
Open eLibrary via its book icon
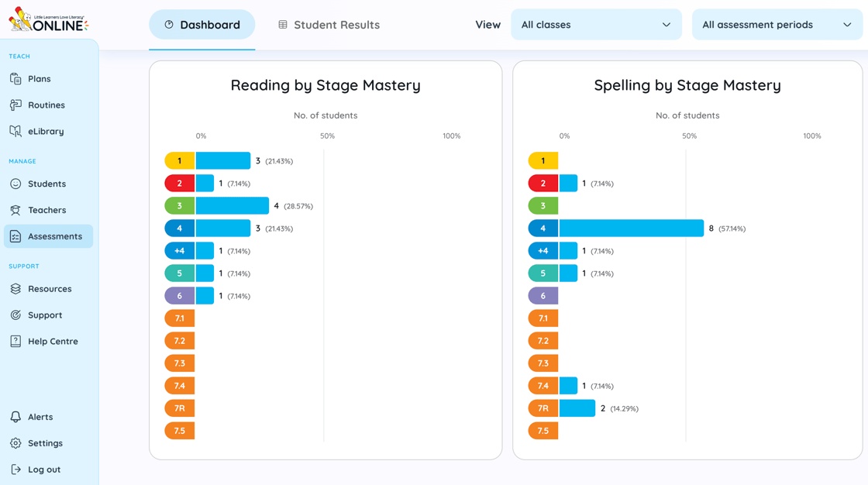15,132
